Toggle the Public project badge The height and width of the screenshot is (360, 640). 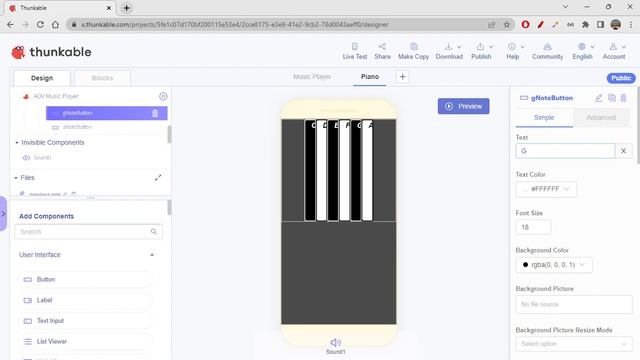pyautogui.click(x=621, y=78)
